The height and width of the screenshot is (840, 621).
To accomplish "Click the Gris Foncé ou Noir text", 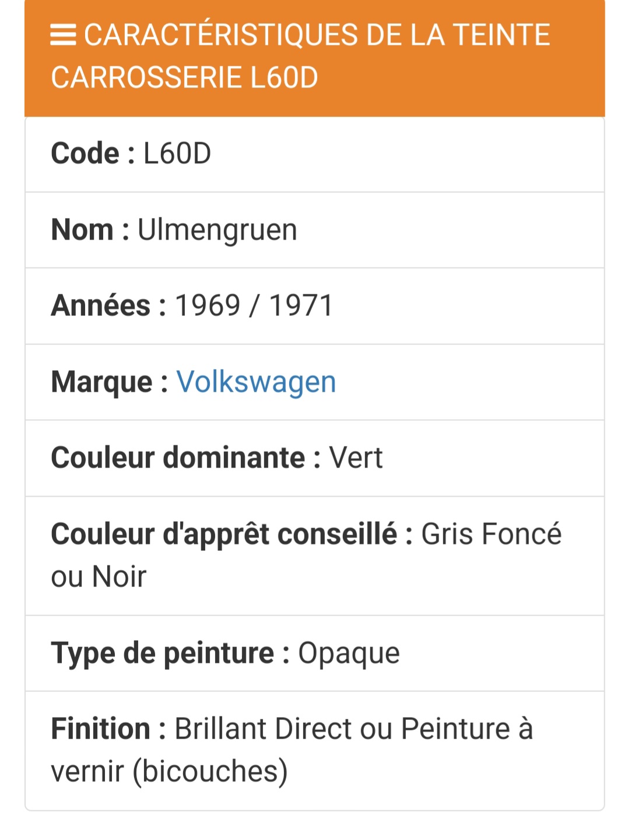I will tap(306, 555).
